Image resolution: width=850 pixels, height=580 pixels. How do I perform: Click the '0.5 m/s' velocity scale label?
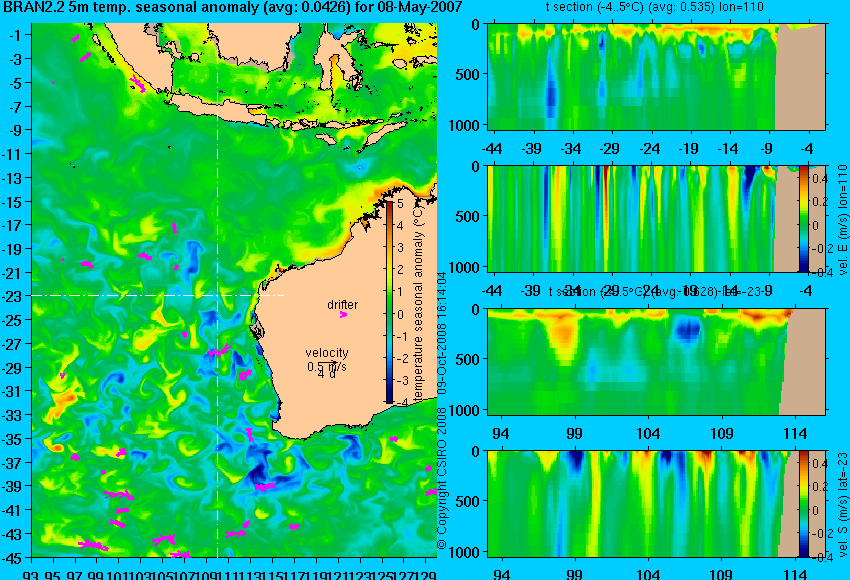tap(327, 367)
